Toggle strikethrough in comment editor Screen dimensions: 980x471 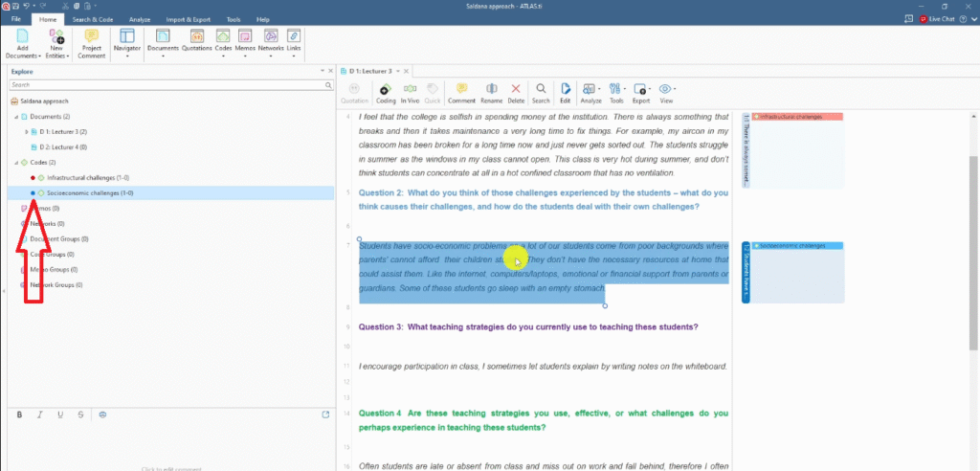point(80,415)
